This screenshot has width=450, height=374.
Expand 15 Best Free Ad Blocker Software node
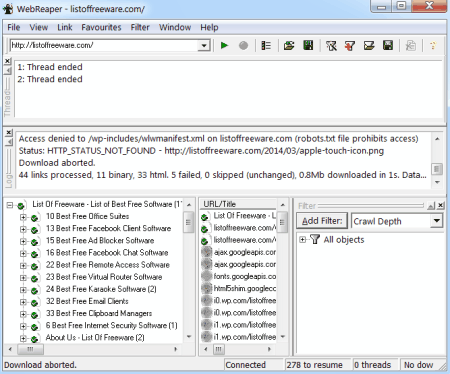pyautogui.click(x=23, y=241)
